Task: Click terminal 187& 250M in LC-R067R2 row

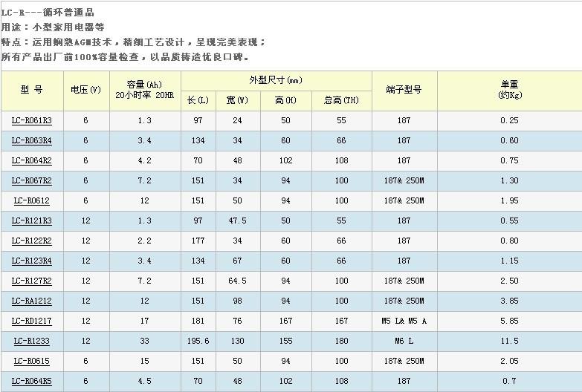Action: click(x=404, y=180)
